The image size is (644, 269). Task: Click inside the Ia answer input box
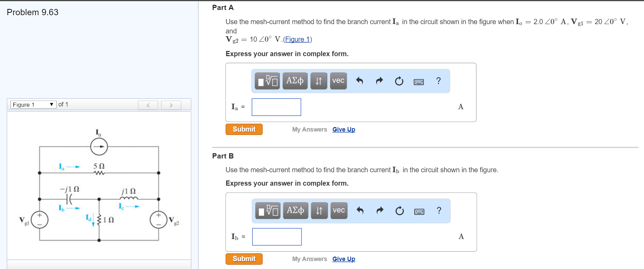click(276, 107)
